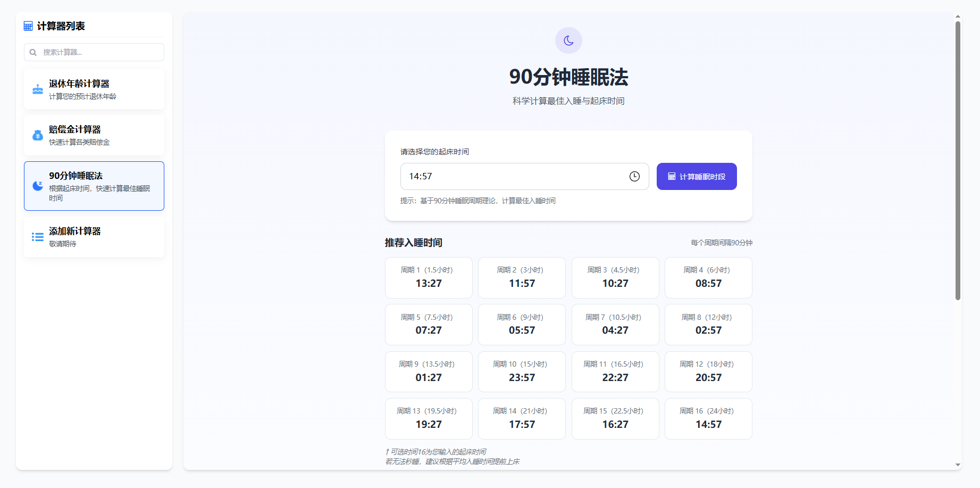The height and width of the screenshot is (488, 980).
Task: Click the list icon for 添加新计算器
Action: pyautogui.click(x=38, y=237)
